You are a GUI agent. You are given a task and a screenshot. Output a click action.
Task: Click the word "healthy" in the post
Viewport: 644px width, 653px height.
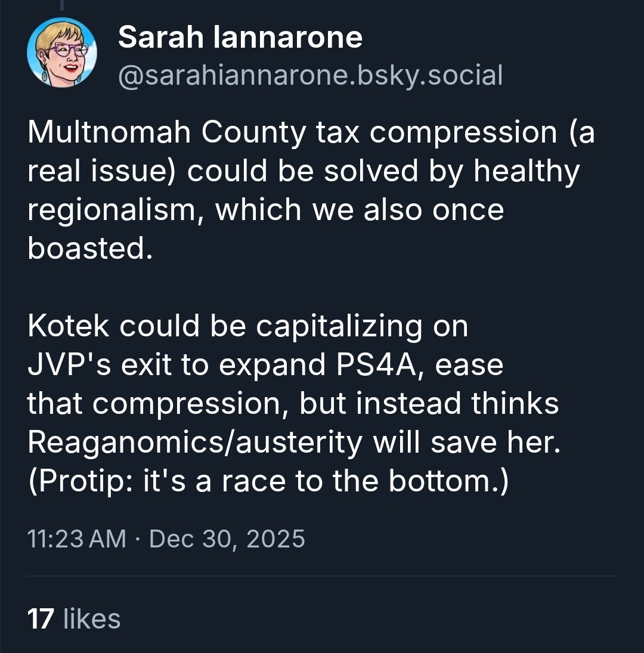click(527, 171)
